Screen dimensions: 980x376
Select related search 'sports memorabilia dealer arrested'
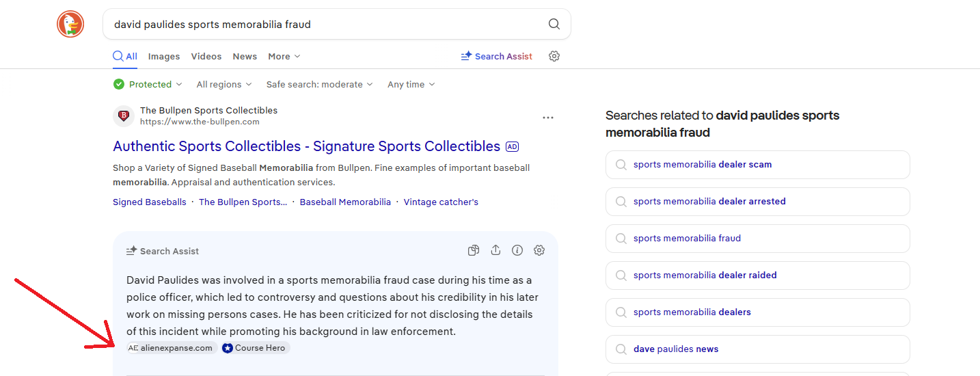coord(758,202)
